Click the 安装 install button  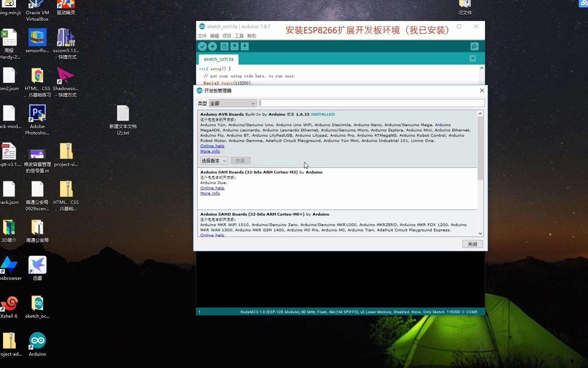pos(240,161)
